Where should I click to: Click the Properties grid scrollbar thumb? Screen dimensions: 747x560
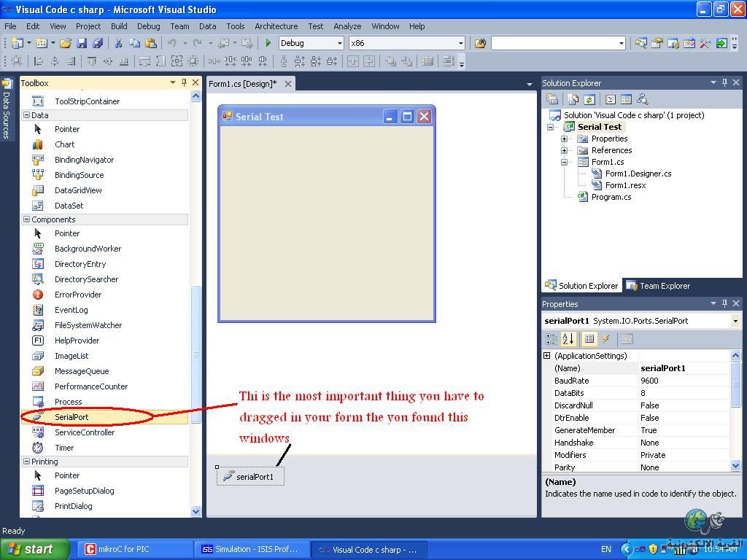[x=735, y=385]
